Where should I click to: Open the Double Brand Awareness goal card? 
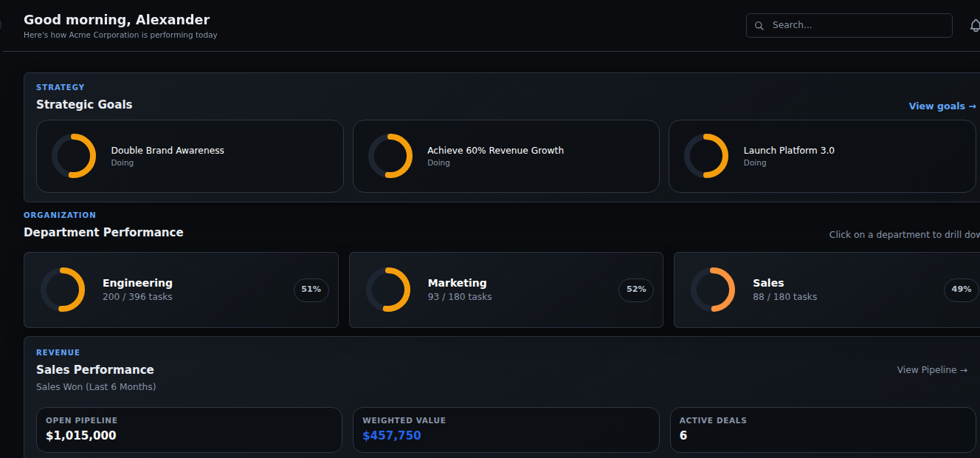click(190, 156)
